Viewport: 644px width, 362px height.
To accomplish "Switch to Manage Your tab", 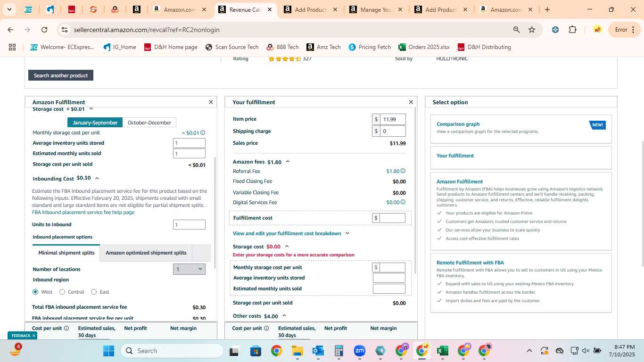I will tap(375, 9).
